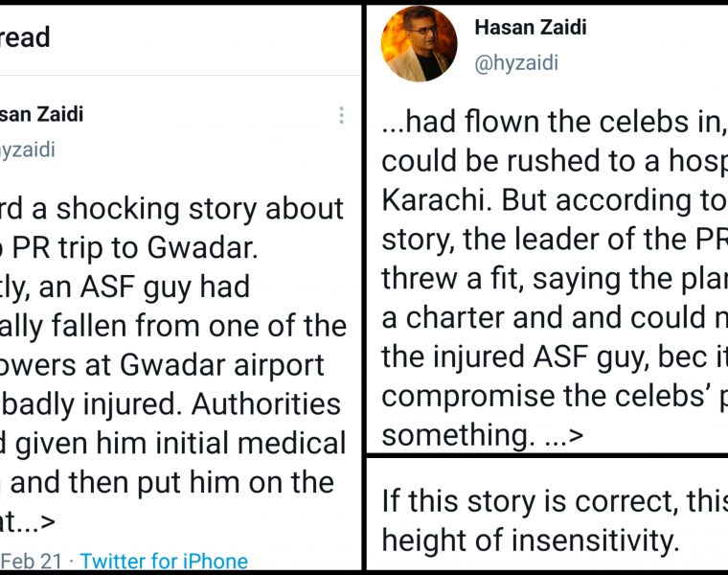Click the Feb 21 tweet date
728x575 pixels.
(34, 561)
